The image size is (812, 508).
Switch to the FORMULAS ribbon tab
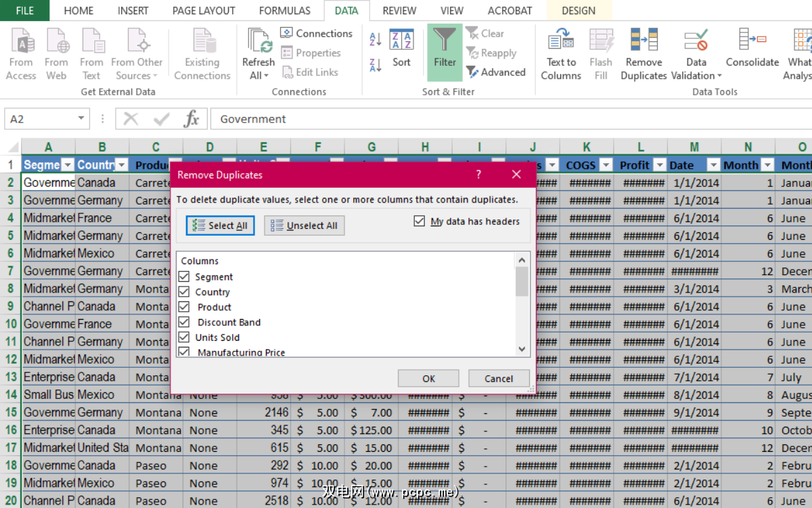[284, 11]
